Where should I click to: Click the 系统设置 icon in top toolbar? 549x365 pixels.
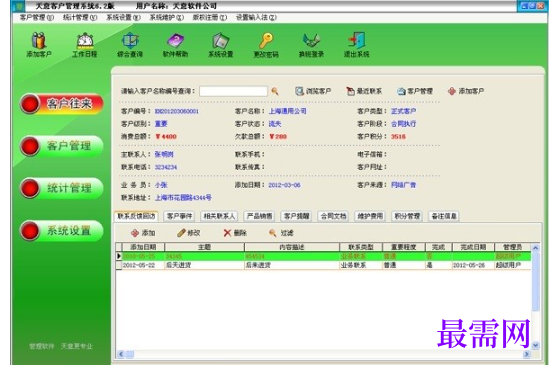pos(221,44)
